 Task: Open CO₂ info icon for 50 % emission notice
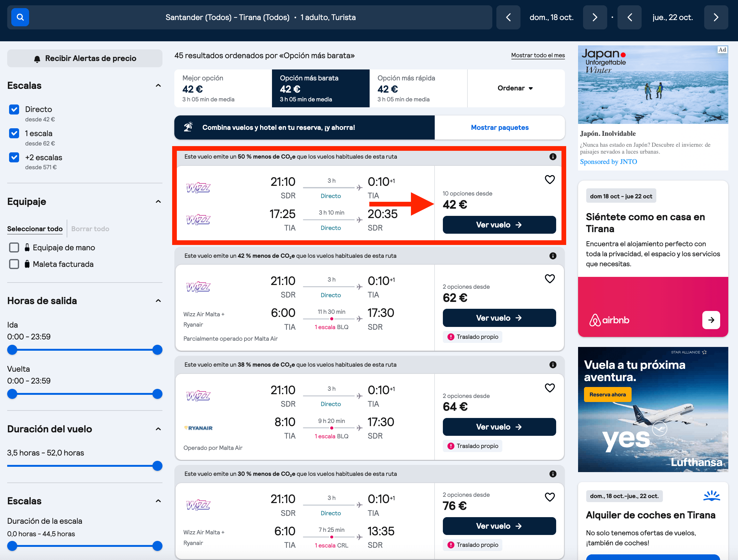553,157
